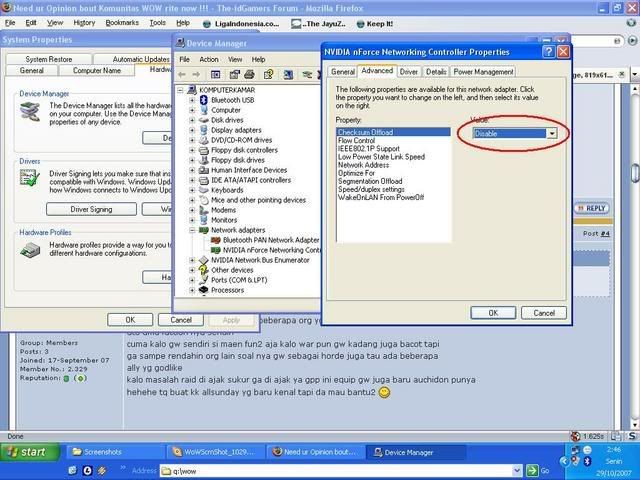Click the Forward arrow in Device Manager toolbar
640x480 pixels.
(x=196, y=74)
